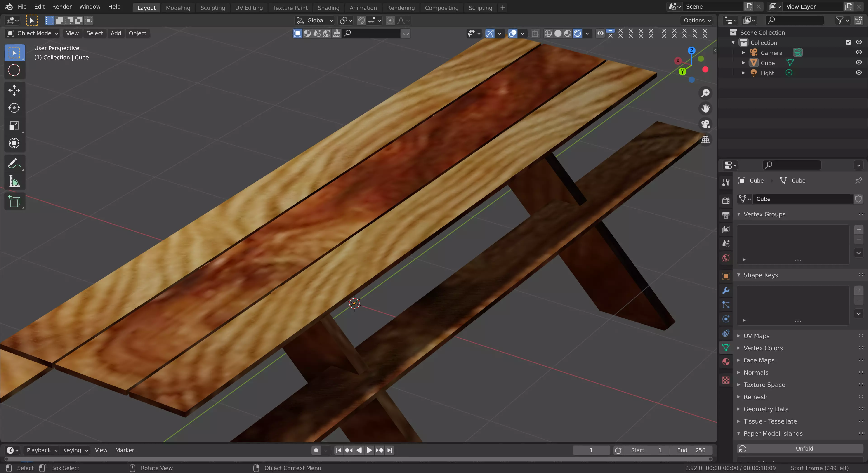The height and width of the screenshot is (473, 868).
Task: Open the Options dropdown
Action: (x=697, y=21)
